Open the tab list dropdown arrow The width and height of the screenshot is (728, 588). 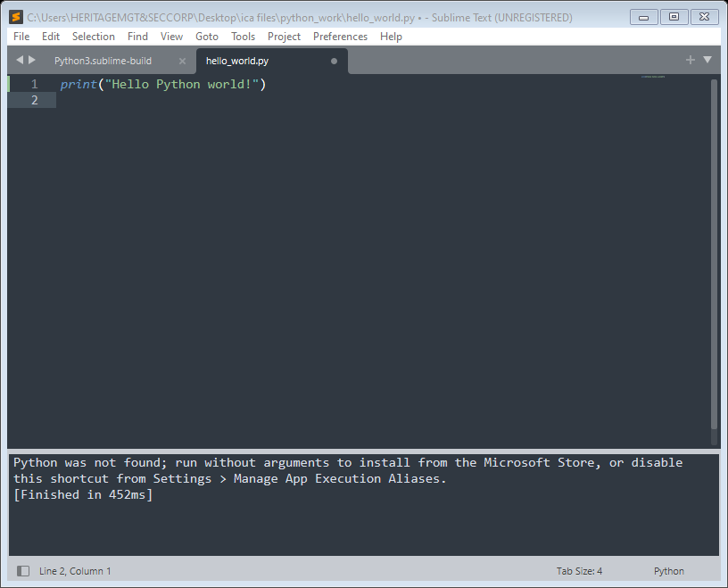pos(708,60)
